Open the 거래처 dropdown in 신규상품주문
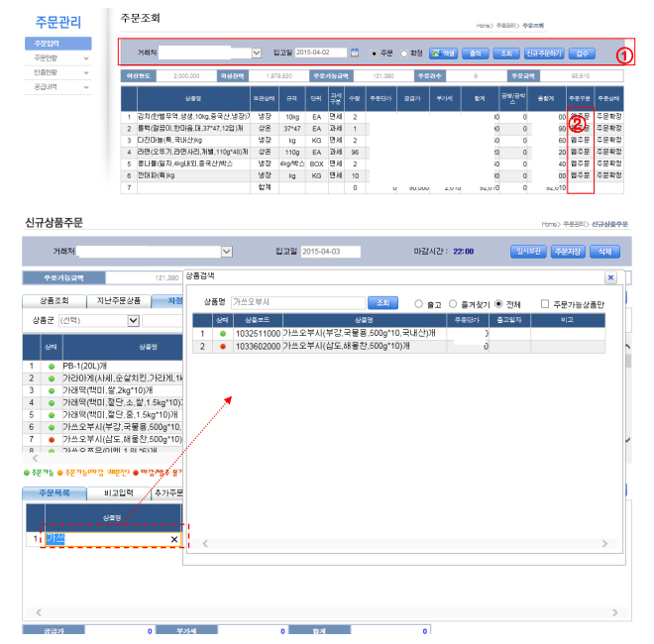This screenshot has height=644, width=654. pos(227,252)
